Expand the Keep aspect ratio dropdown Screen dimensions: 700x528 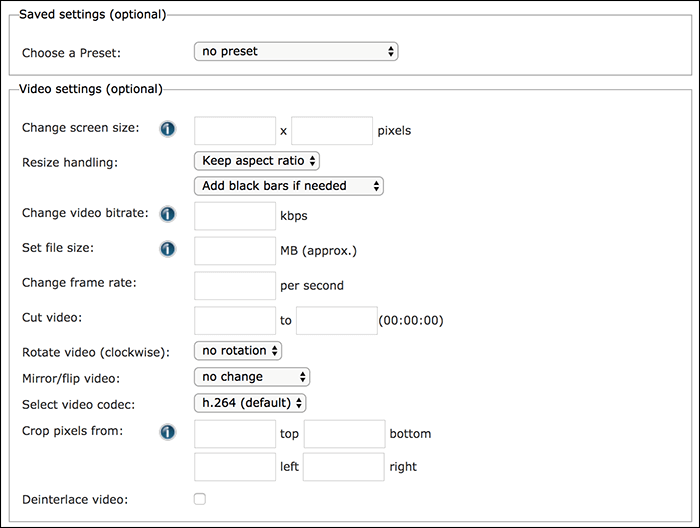pyautogui.click(x=257, y=160)
